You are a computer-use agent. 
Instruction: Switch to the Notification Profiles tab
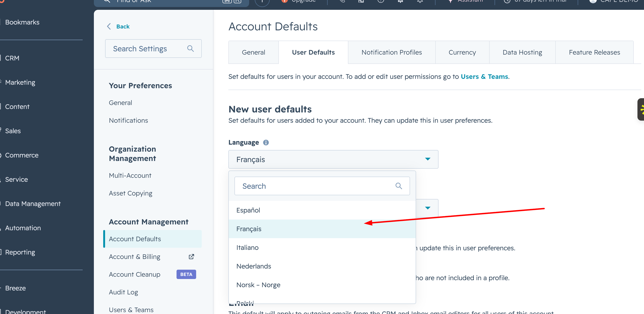click(x=391, y=52)
